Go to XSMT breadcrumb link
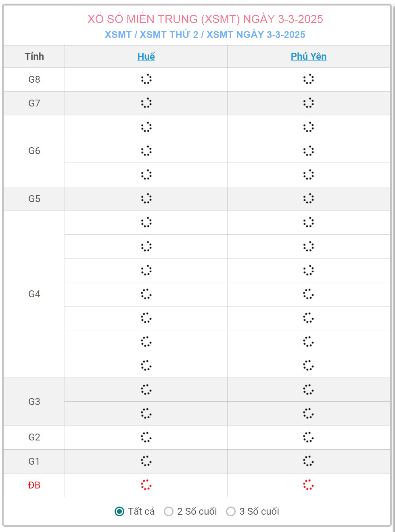Image resolution: width=395 pixels, height=532 pixels. pos(118,35)
